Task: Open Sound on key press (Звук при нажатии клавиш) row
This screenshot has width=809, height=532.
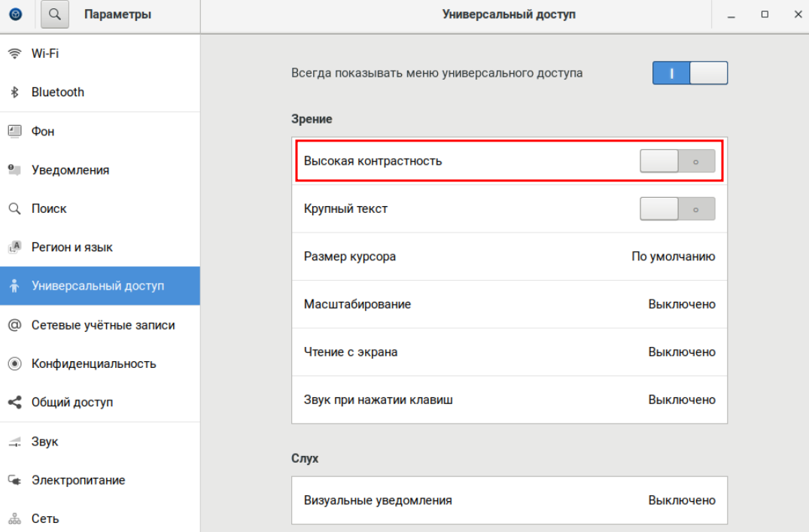Action: pos(509,400)
